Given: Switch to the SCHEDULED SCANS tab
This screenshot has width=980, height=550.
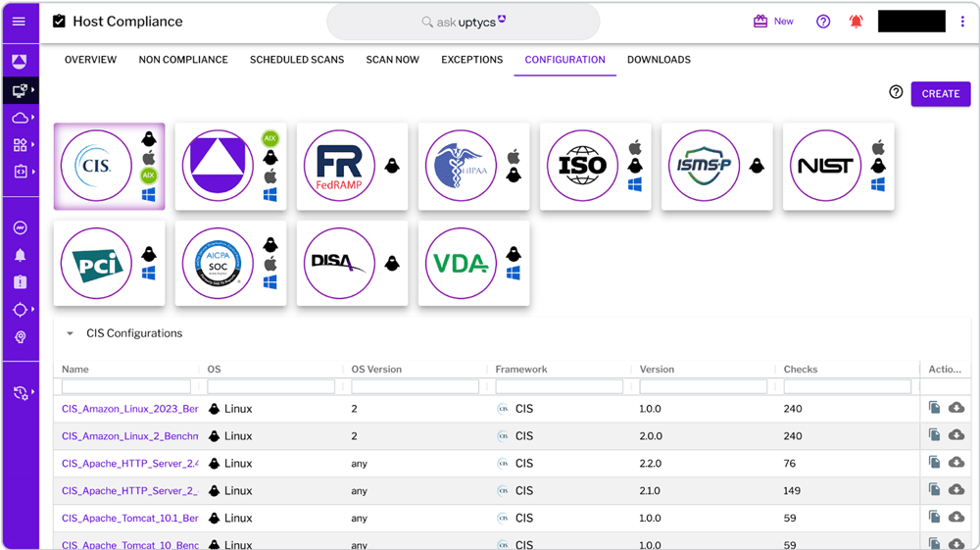Looking at the screenshot, I should (297, 60).
